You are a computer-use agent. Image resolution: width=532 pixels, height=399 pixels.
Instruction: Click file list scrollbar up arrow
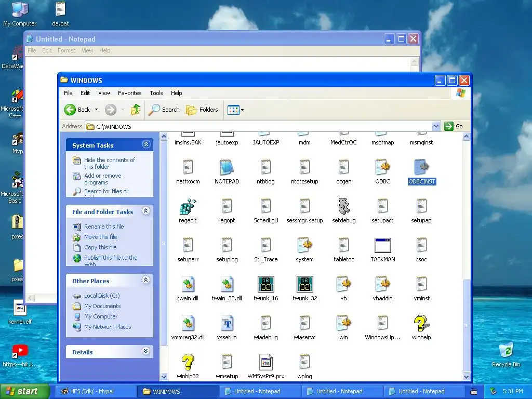pyautogui.click(x=466, y=137)
